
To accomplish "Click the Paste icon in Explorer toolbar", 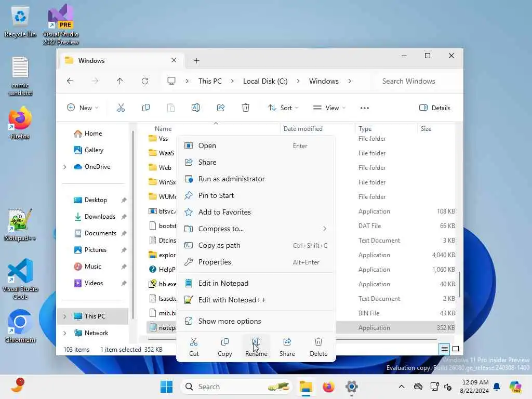I will pos(170,108).
